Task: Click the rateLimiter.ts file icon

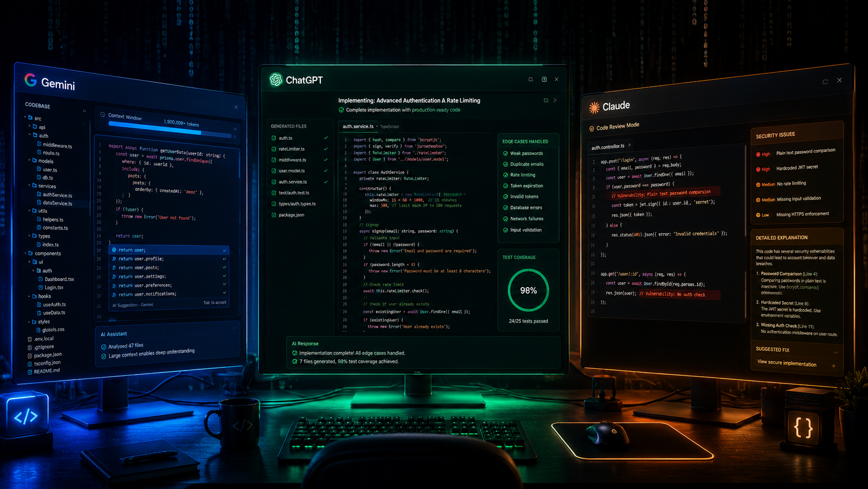Action: pos(274,149)
